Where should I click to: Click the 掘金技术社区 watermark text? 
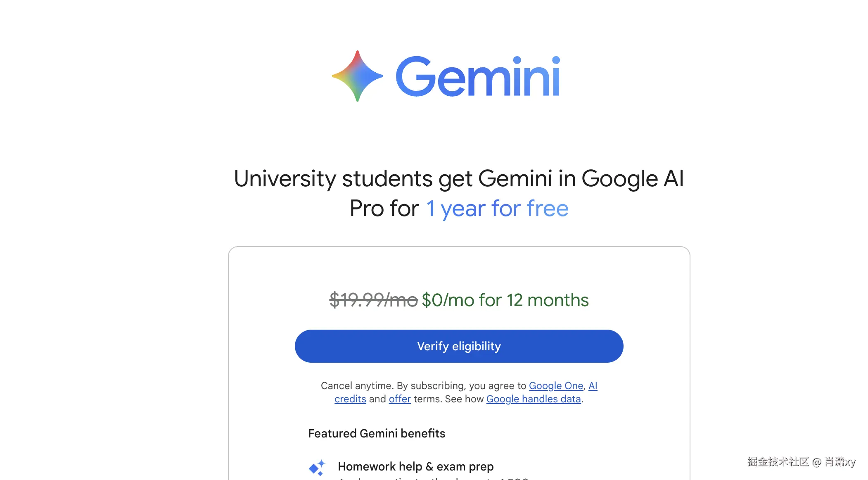pos(778,461)
